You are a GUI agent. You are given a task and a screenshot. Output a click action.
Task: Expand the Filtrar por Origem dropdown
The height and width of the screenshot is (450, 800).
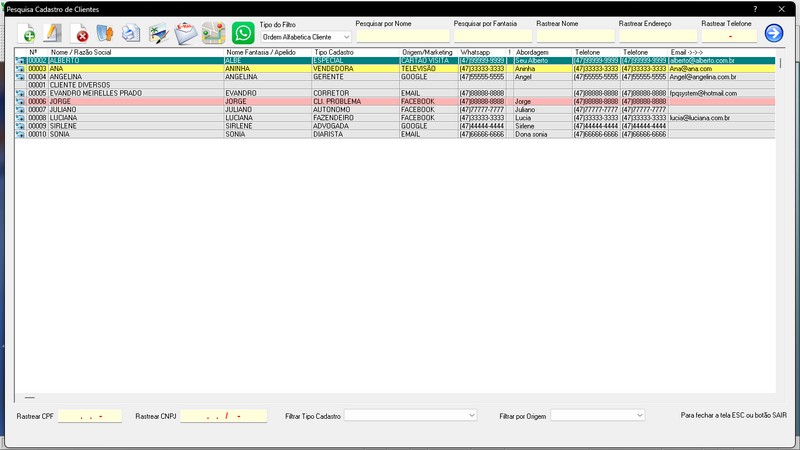(x=598, y=415)
